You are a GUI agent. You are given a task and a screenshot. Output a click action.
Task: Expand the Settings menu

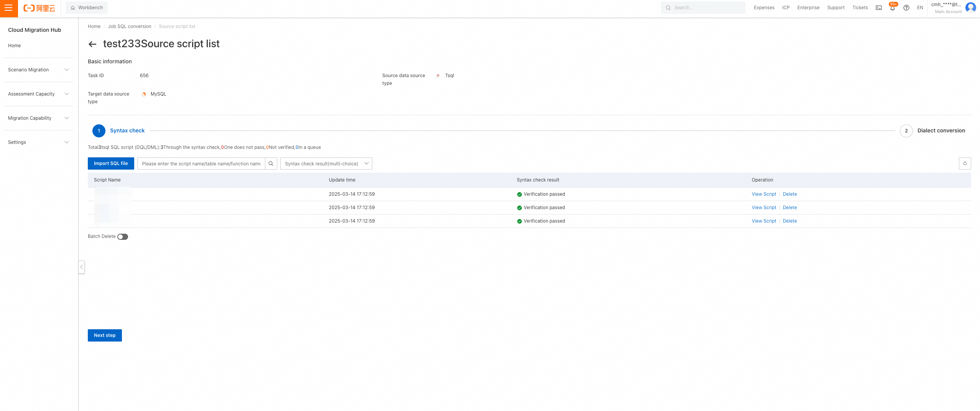[38, 142]
